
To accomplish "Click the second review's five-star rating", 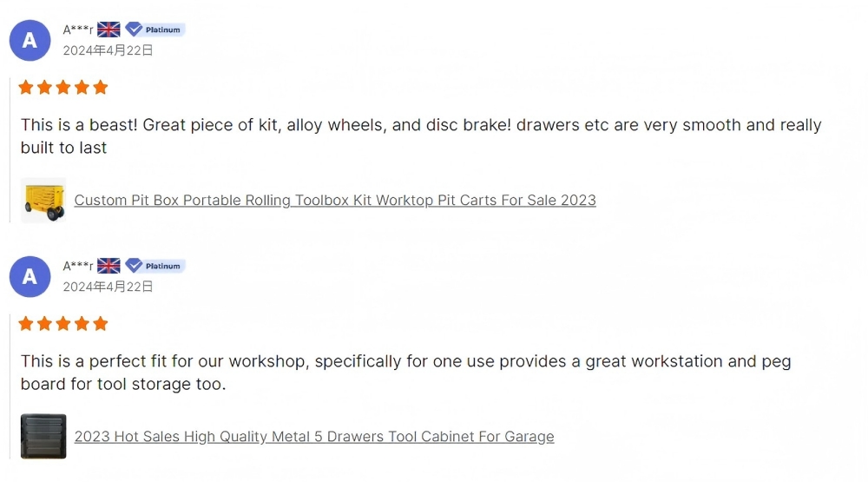I will pyautogui.click(x=63, y=323).
